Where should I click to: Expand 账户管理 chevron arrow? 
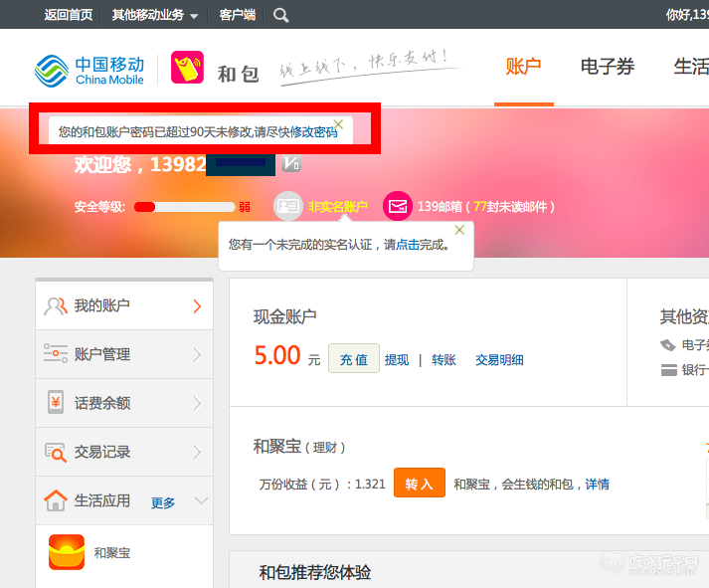(x=197, y=354)
